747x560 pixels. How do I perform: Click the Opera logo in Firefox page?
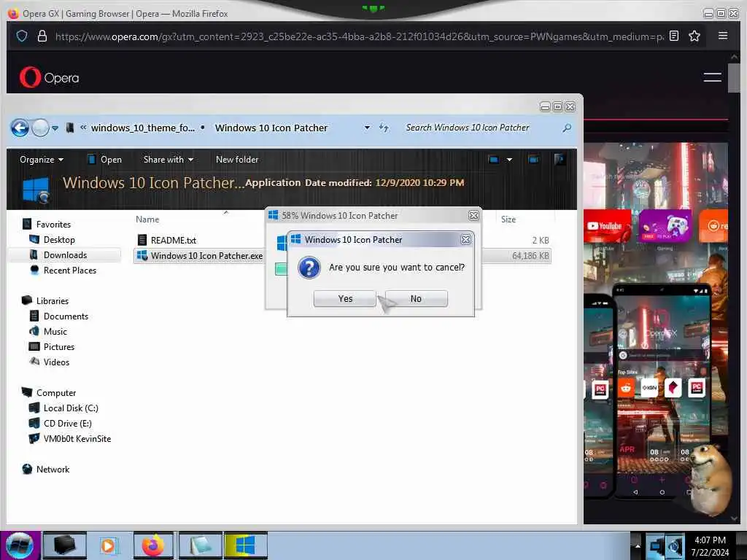pyautogui.click(x=49, y=77)
